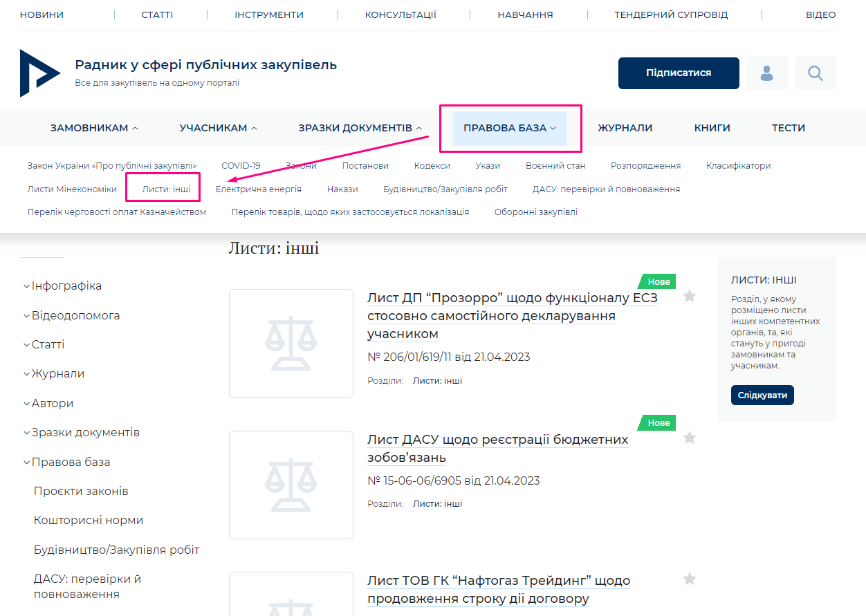Click the site title Радник у сфері публічних закупівель
The image size is (866, 616).
(x=206, y=65)
